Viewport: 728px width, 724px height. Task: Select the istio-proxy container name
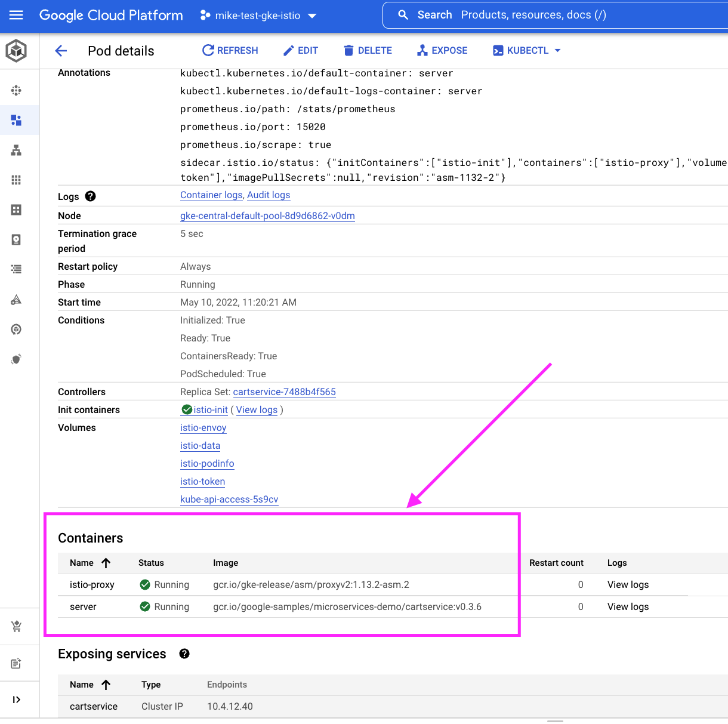[92, 585]
